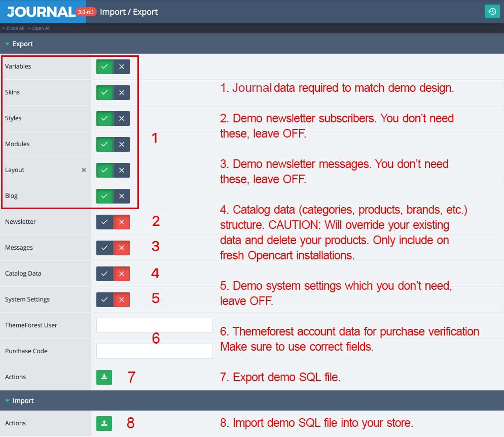Focus the Purchase Code input field
Viewport: 504px width, 437px height.
pyautogui.click(x=154, y=351)
